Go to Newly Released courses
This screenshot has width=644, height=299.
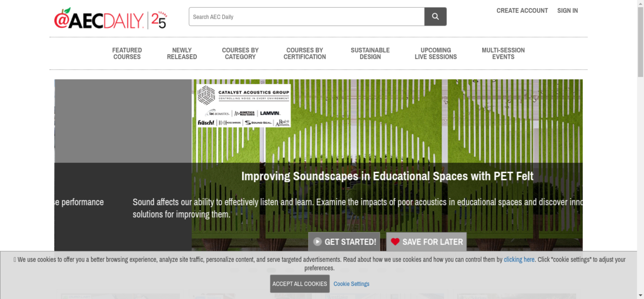182,53
